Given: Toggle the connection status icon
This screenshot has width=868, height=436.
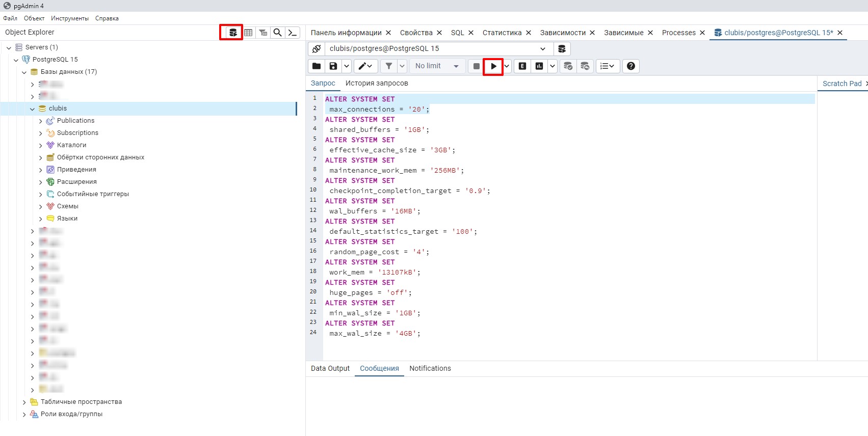Looking at the screenshot, I should coord(317,49).
